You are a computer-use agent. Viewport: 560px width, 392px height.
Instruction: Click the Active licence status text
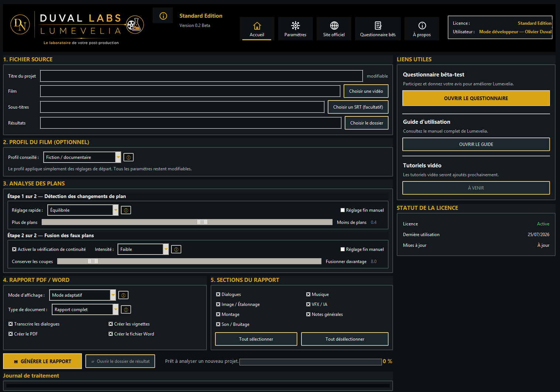pos(543,224)
